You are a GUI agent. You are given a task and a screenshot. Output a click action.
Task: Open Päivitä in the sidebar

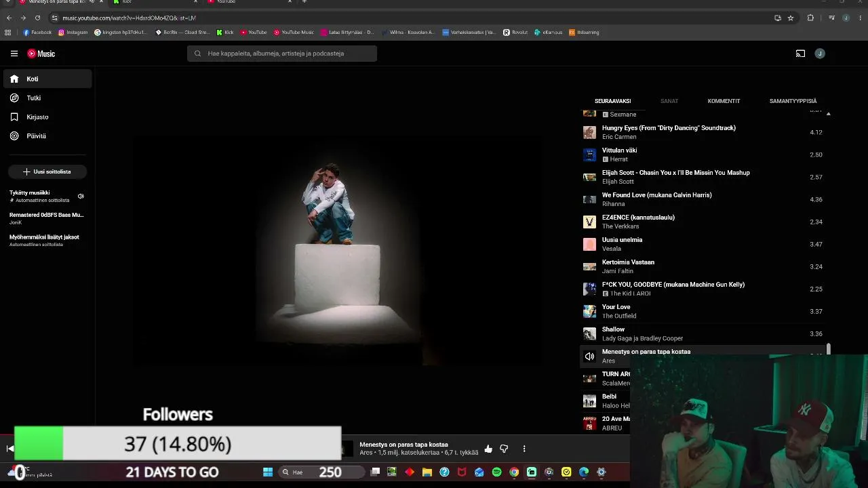pyautogui.click(x=47, y=136)
